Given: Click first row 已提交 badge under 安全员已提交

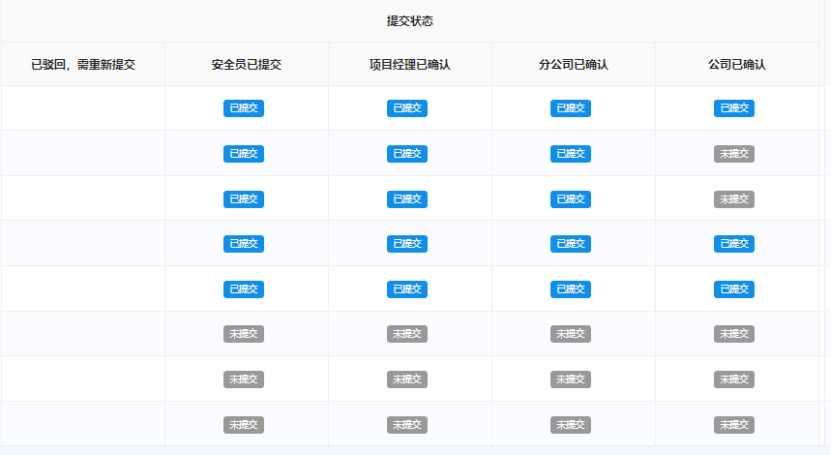Looking at the screenshot, I should (243, 108).
